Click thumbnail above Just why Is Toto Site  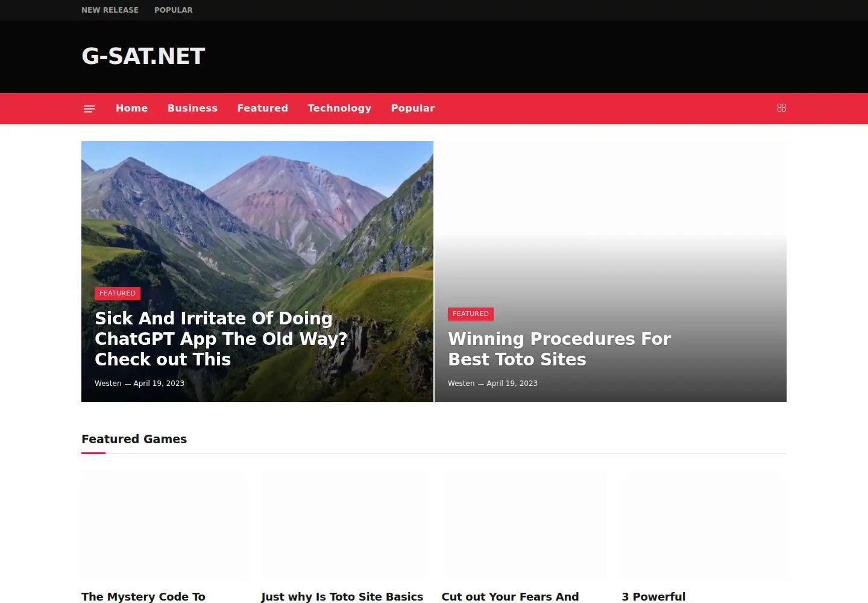(x=343, y=525)
